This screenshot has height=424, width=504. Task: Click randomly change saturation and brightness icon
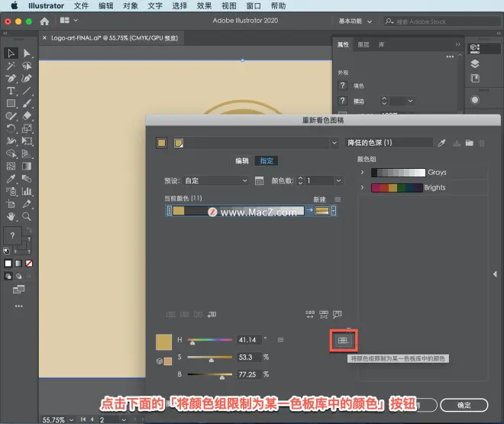point(324,315)
